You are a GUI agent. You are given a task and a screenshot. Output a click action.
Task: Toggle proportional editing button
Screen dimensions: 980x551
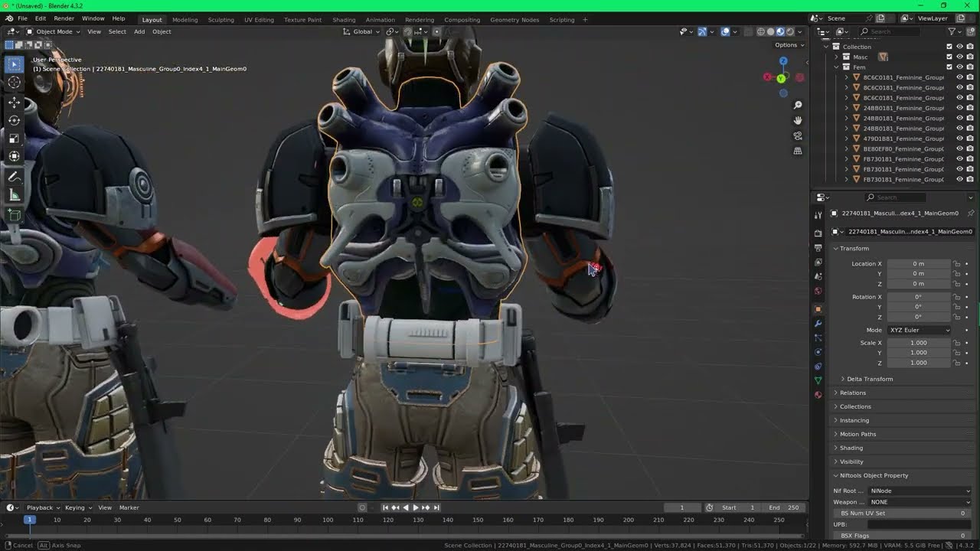pos(436,31)
